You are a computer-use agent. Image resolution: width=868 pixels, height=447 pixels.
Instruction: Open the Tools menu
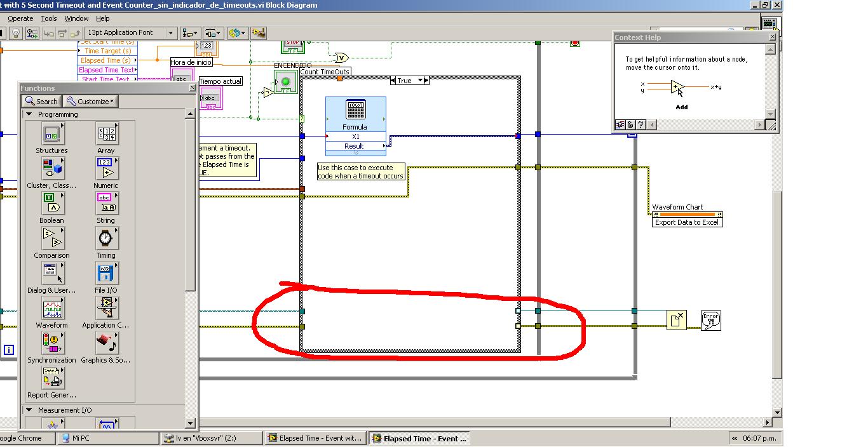pyautogui.click(x=49, y=19)
